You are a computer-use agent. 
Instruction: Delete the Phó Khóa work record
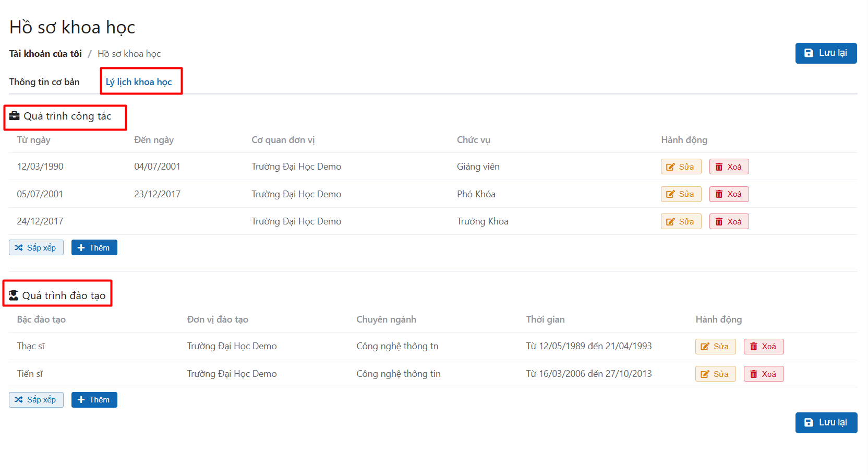click(729, 194)
